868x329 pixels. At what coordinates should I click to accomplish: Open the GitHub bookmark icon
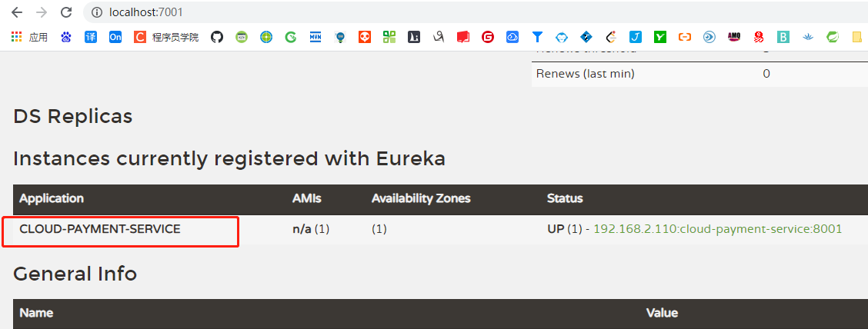(217, 37)
